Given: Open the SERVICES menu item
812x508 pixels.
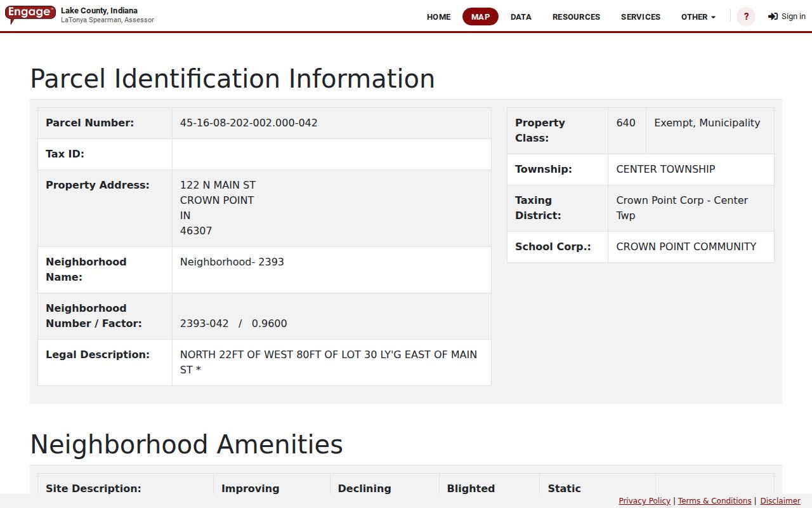Looking at the screenshot, I should pyautogui.click(x=641, y=17).
